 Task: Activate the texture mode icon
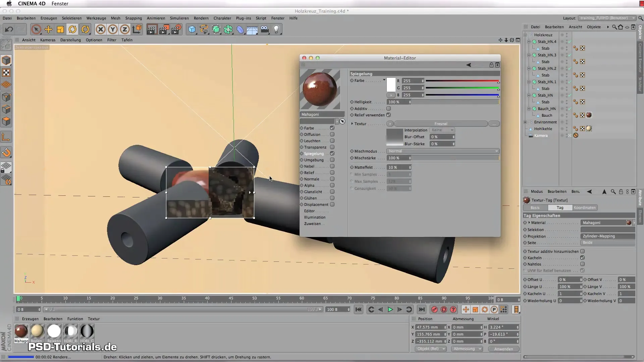pos(6,73)
